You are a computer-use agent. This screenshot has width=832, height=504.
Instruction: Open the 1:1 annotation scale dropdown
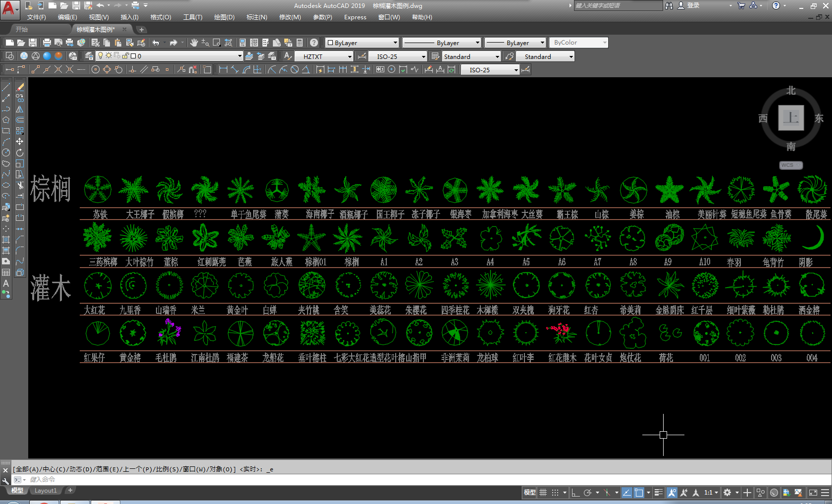tap(711, 492)
